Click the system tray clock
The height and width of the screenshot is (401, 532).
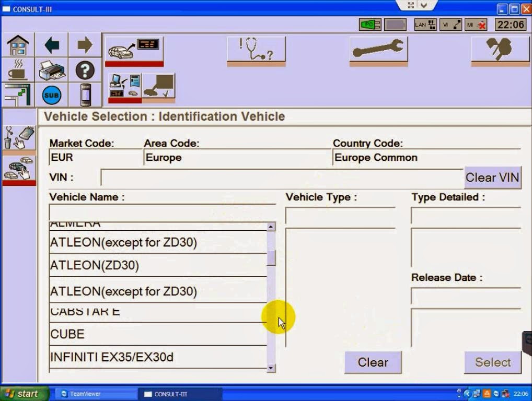[521, 394]
